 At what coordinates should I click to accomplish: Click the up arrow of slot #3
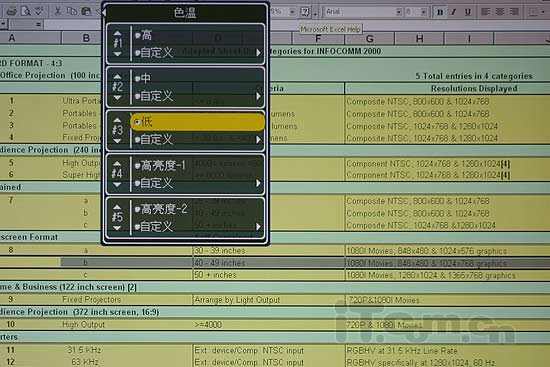[x=118, y=120]
